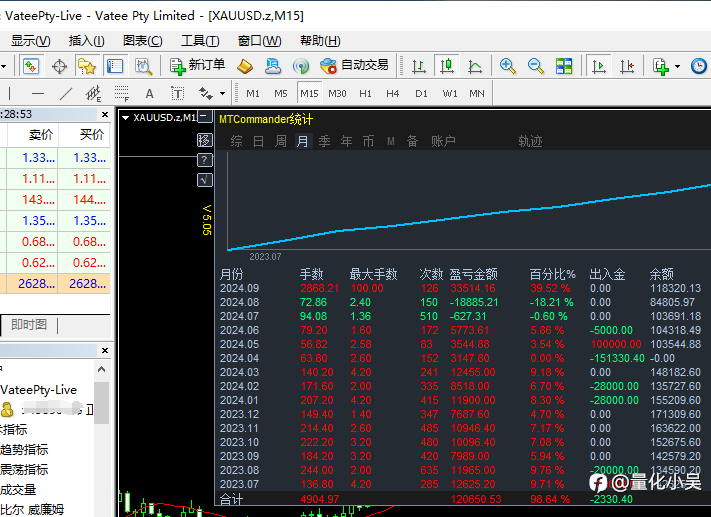Select the text A tool
The image size is (711, 517).
click(149, 94)
